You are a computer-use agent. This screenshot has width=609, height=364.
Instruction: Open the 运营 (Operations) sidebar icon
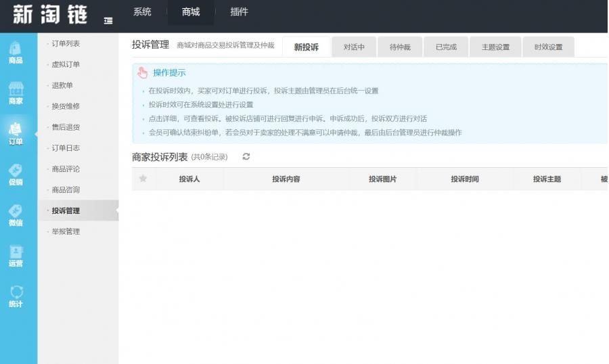tap(16, 255)
